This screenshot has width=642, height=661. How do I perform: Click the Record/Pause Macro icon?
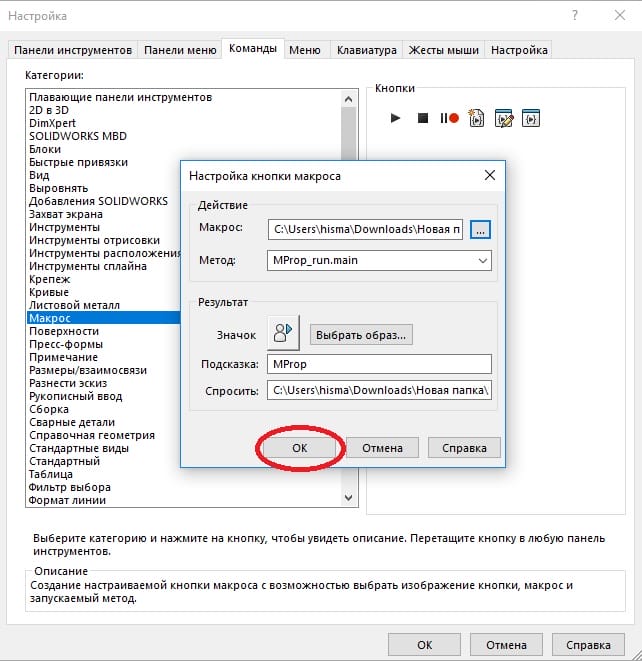(x=449, y=118)
